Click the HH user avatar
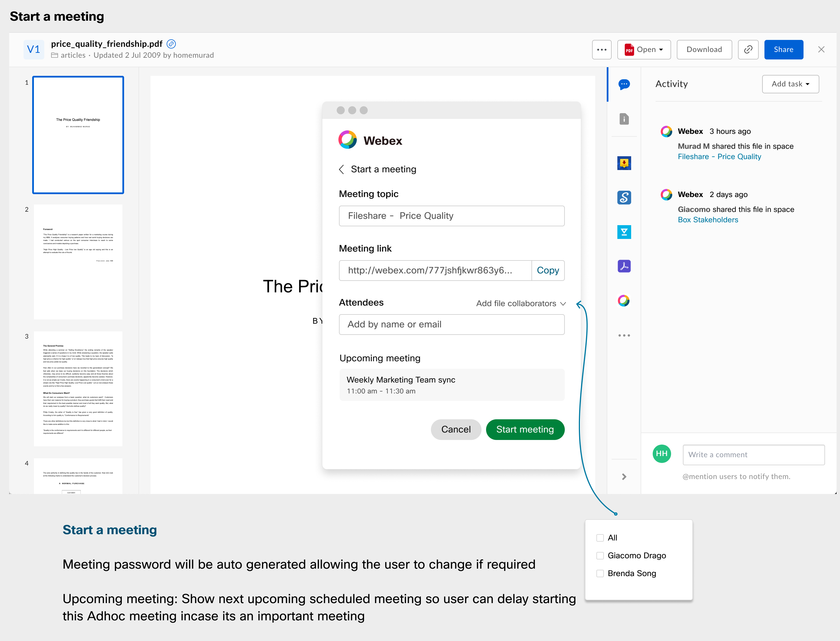 (662, 454)
